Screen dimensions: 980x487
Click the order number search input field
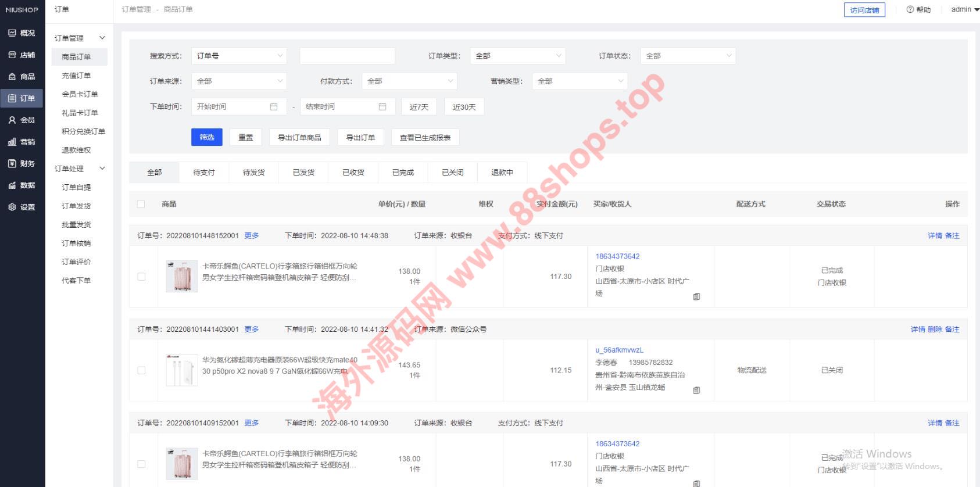point(347,56)
